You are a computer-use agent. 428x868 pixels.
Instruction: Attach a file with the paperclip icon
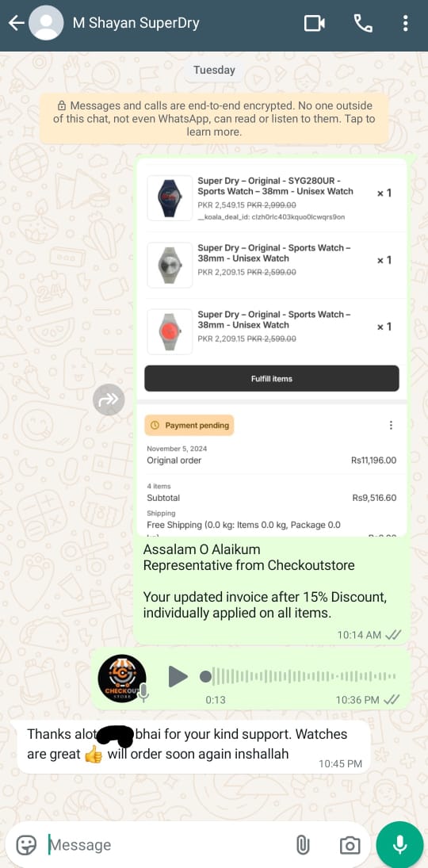click(x=302, y=845)
